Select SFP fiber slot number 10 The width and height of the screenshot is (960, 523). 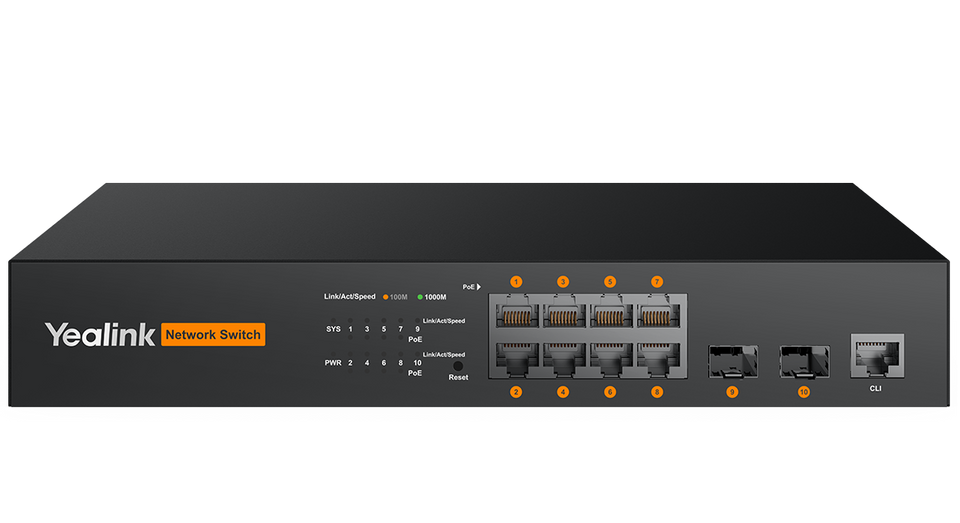pos(804,361)
